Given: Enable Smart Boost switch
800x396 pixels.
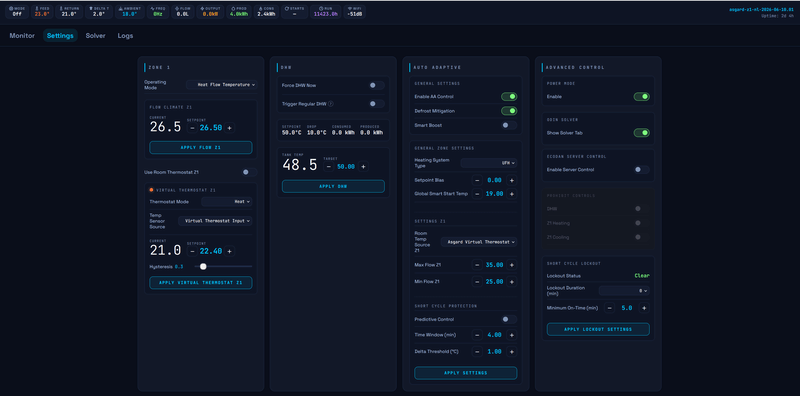Looking at the screenshot, I should (509, 125).
